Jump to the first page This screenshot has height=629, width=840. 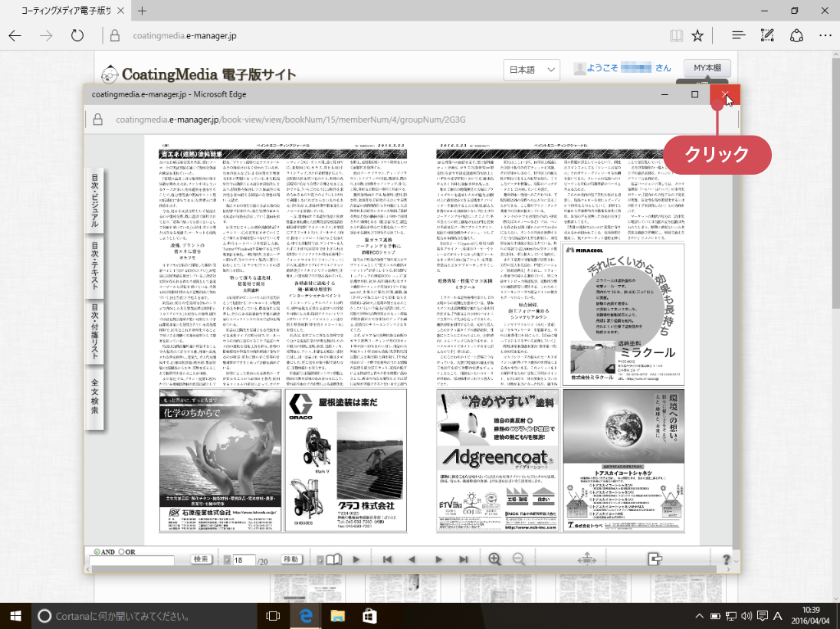pyautogui.click(x=388, y=559)
